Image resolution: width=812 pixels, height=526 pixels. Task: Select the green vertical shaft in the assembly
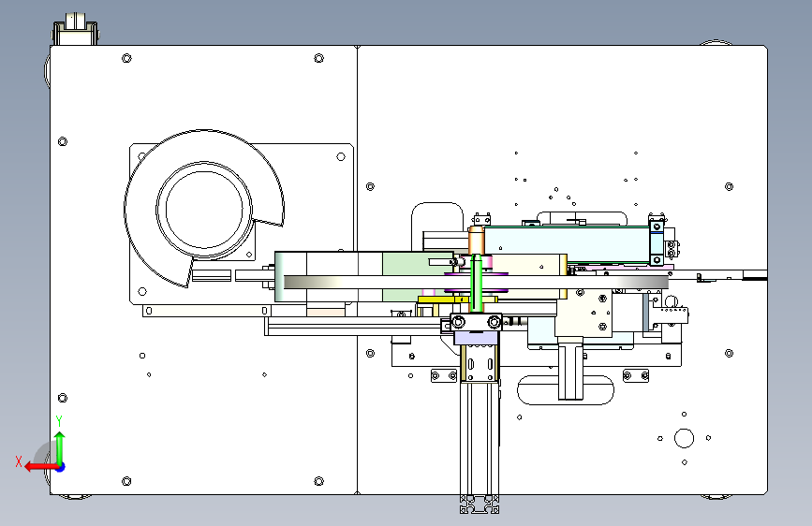tap(477, 284)
